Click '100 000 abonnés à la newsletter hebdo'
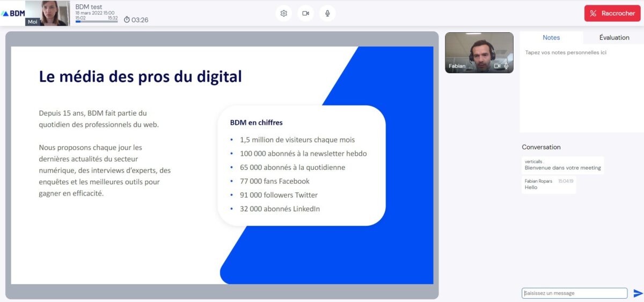Viewport: 644px width, 302px height. point(303,154)
